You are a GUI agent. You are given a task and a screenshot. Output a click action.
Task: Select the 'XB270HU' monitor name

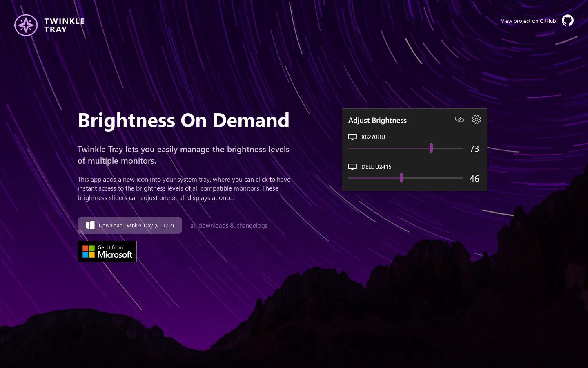pyautogui.click(x=373, y=137)
